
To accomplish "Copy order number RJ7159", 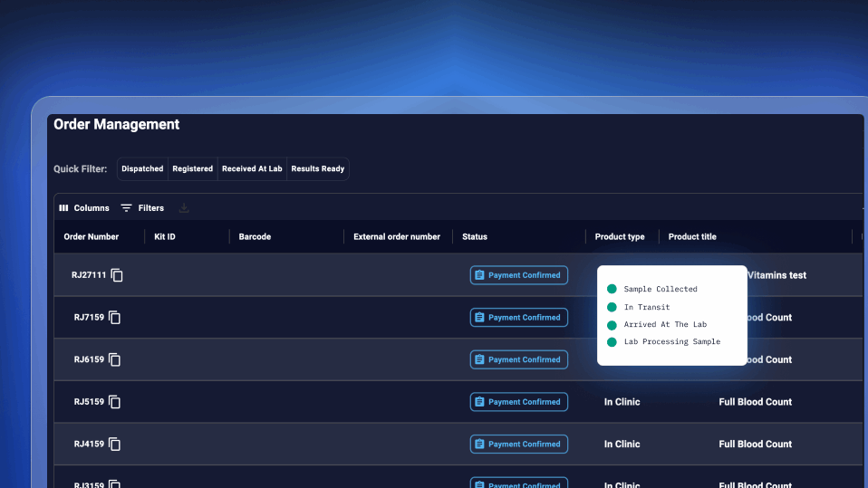I will click(x=115, y=318).
